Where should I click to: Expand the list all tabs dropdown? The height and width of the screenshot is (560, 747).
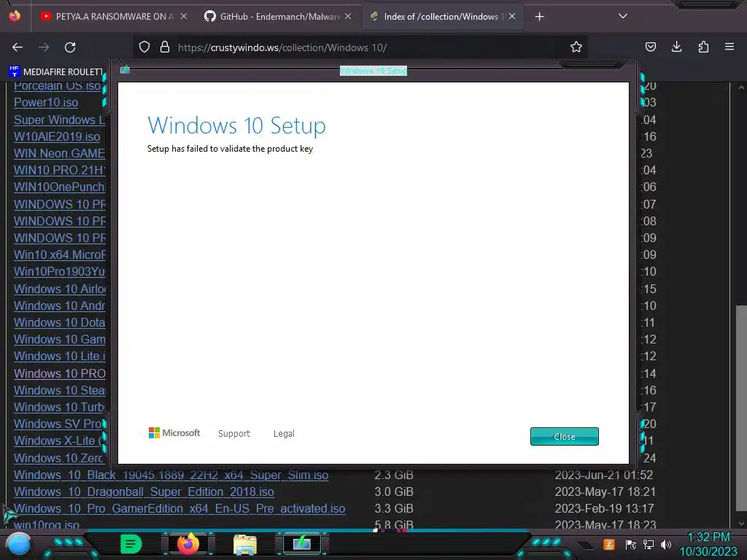click(623, 16)
